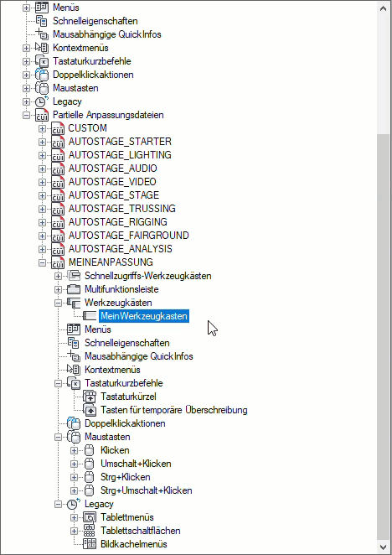Click the tablet icon next to Tablettmenüs
Viewport: 392px width, 555px height.
(x=90, y=517)
